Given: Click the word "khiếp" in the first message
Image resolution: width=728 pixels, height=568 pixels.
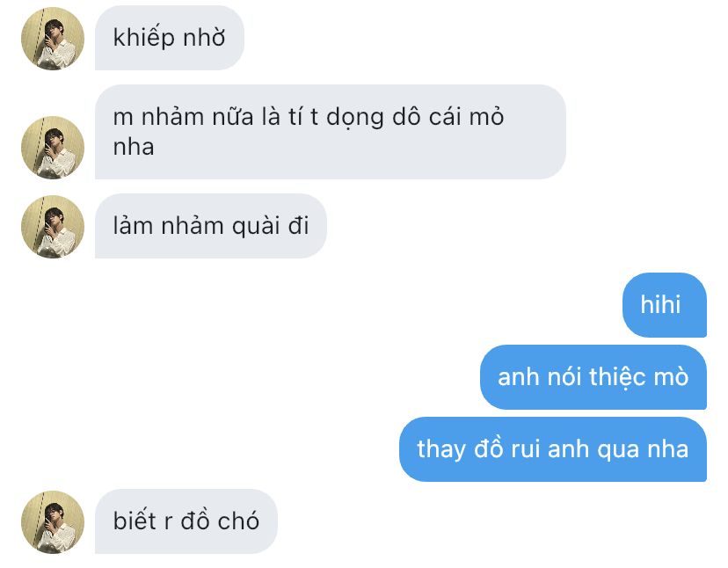Looking at the screenshot, I should [x=144, y=38].
